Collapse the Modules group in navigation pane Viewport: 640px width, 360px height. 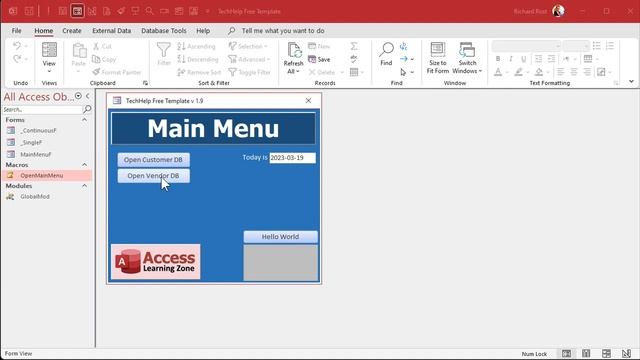tap(84, 186)
